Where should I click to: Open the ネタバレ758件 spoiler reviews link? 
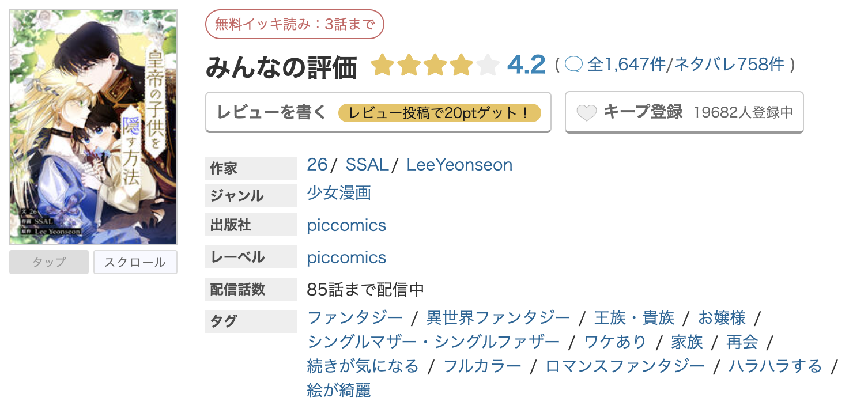729,65
